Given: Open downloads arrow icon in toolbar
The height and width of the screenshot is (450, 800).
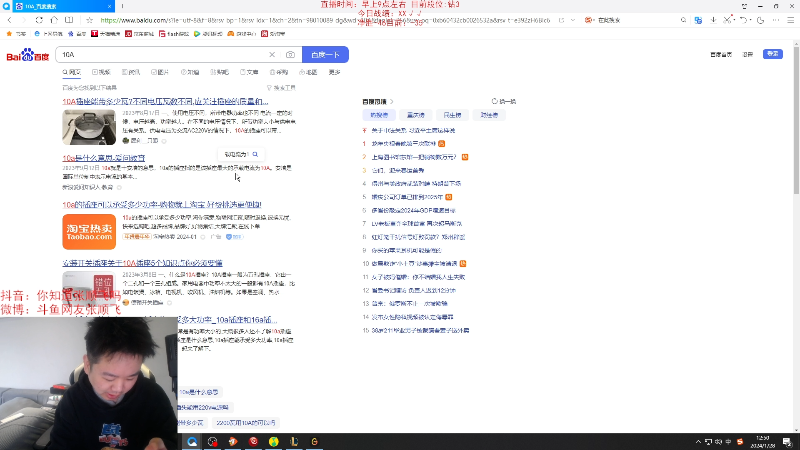Looking at the screenshot, I should [713, 20].
